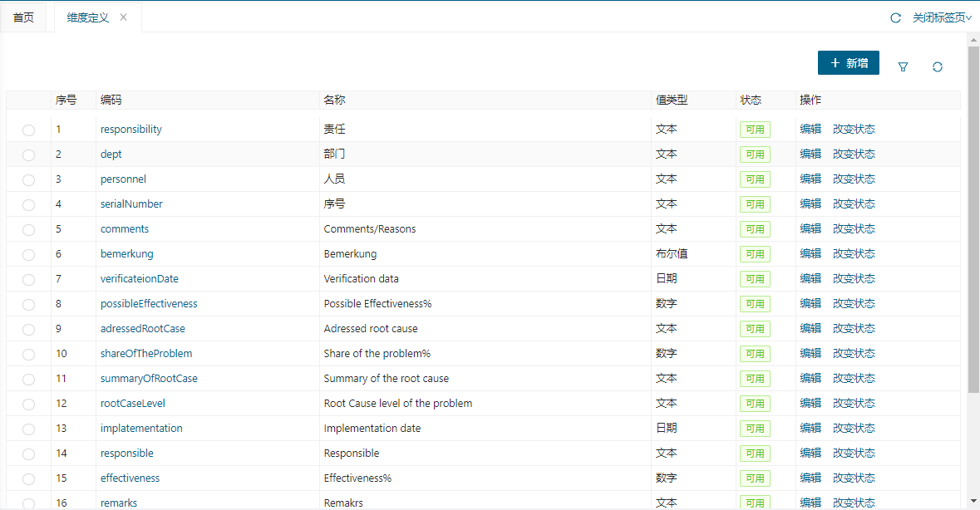Click 改变状态 for the personnel row
980x510 pixels.
click(854, 179)
